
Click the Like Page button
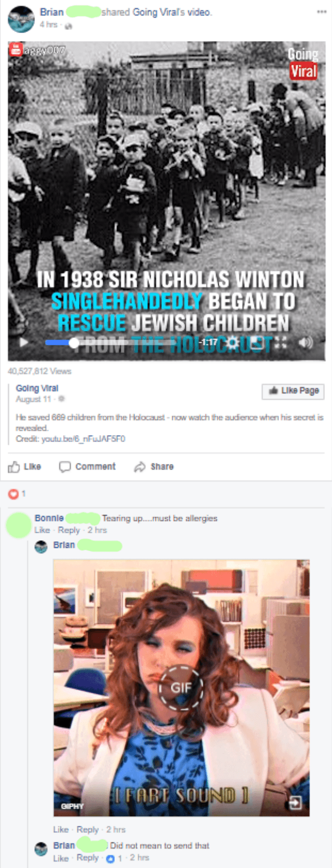tap(293, 391)
